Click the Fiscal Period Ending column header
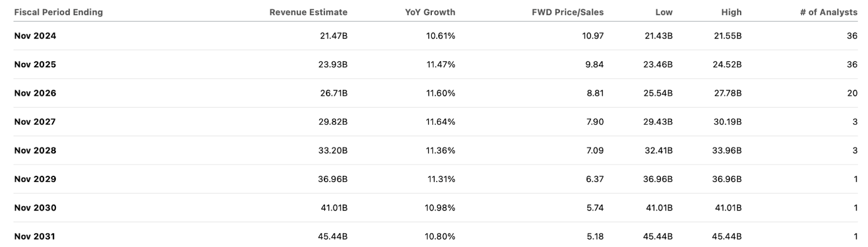This screenshot has height=247, width=868. point(59,12)
